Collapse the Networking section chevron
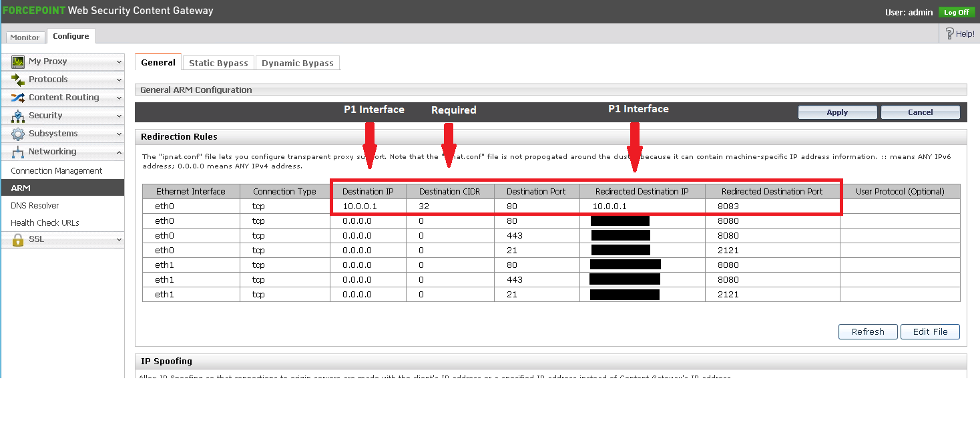The image size is (980, 433). coord(118,151)
